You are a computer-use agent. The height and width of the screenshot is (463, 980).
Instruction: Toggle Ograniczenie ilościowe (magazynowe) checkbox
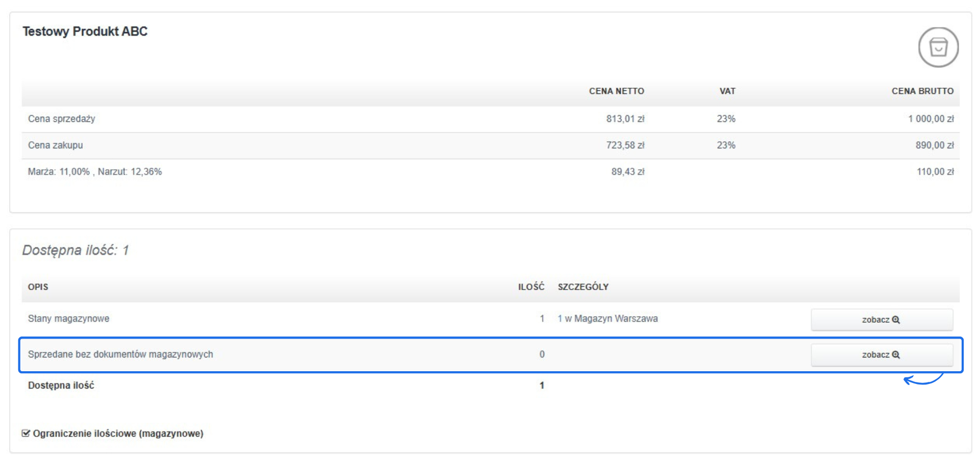click(26, 433)
